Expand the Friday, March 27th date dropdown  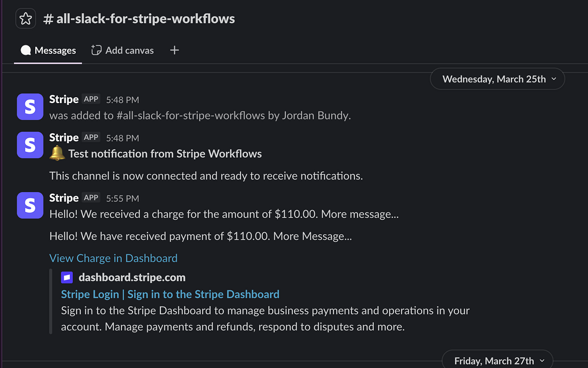click(497, 360)
